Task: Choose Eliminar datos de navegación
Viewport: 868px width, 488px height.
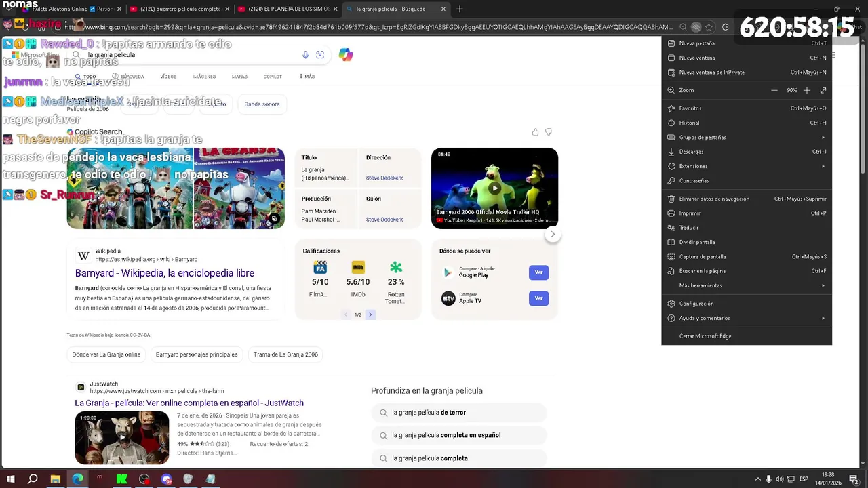Action: coord(747,199)
